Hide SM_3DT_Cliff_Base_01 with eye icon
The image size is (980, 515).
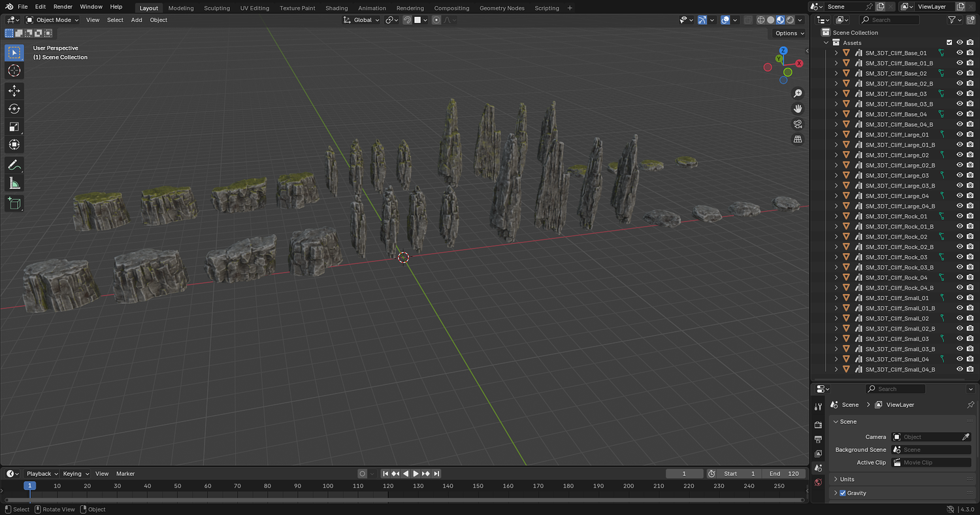(x=960, y=53)
